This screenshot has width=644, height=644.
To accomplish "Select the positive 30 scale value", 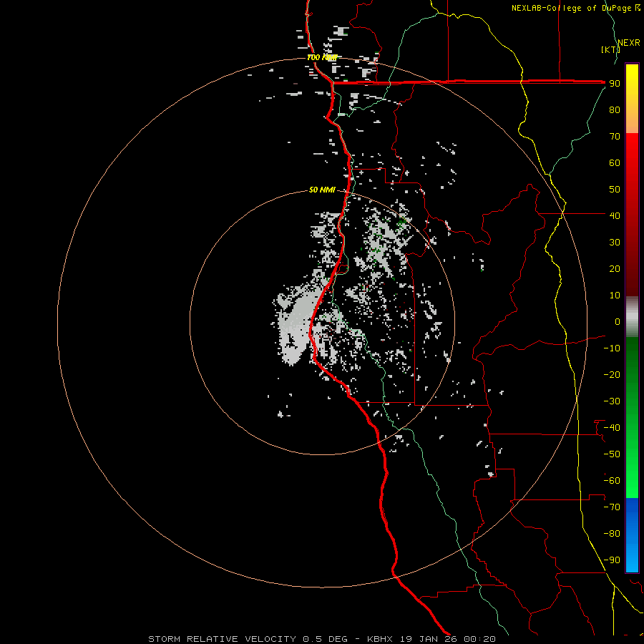I will coord(615,243).
